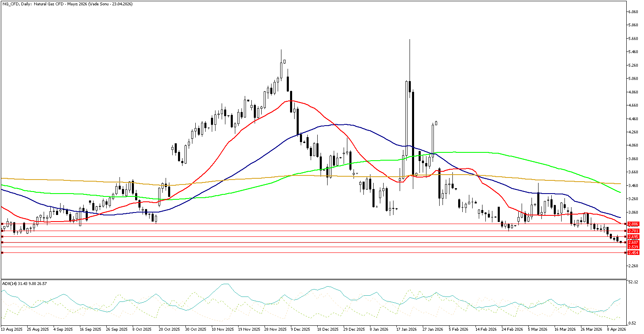The image size is (644, 334).
Task: Select the 2.695 horizontal line price tag
Action: [633, 237]
